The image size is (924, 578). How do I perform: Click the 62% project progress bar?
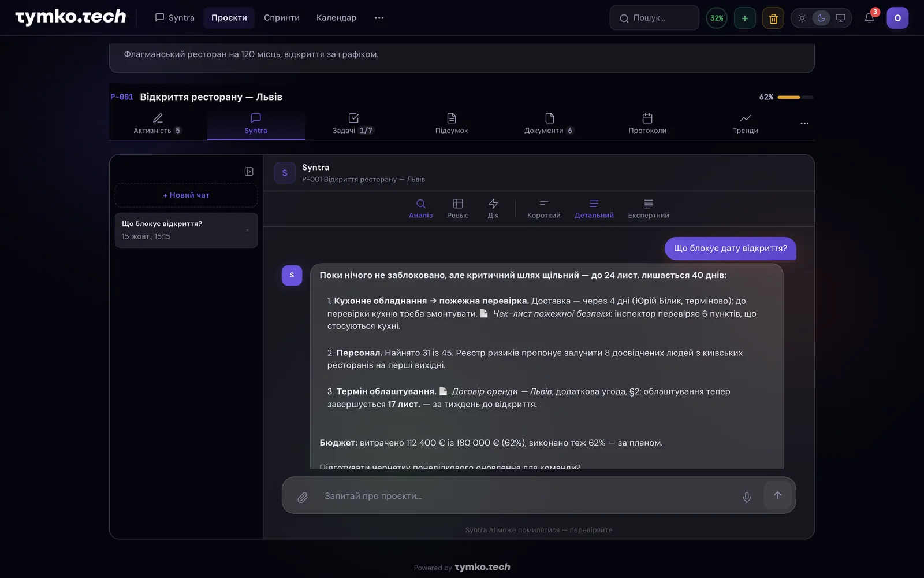point(795,97)
